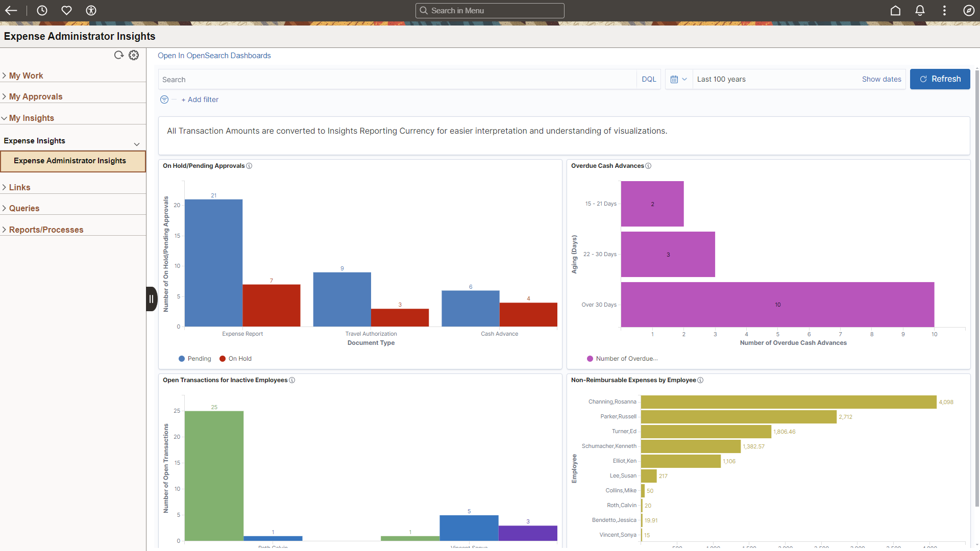980x551 pixels.
Task: Go to home page icon
Action: pos(895,11)
